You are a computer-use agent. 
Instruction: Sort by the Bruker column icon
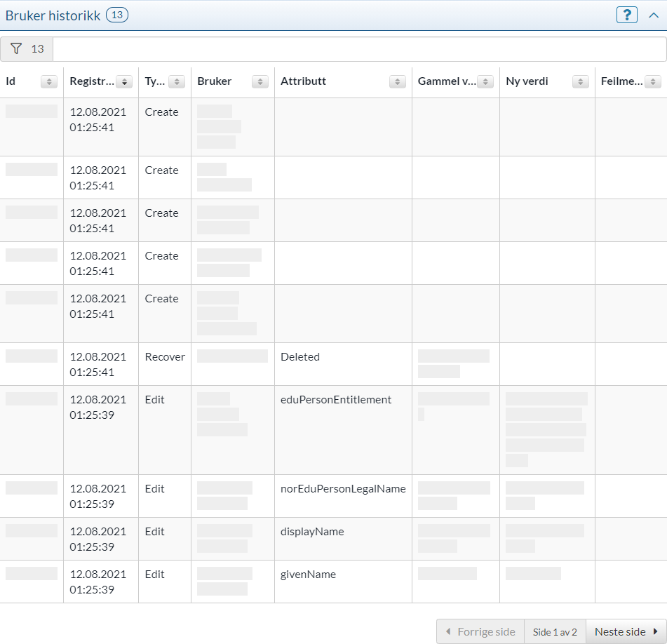[260, 82]
